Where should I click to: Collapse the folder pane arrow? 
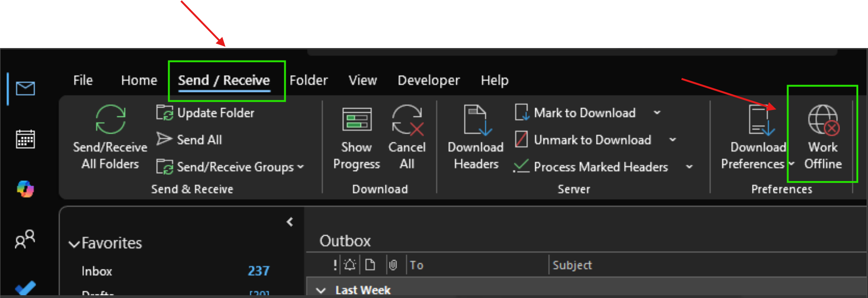tap(290, 222)
